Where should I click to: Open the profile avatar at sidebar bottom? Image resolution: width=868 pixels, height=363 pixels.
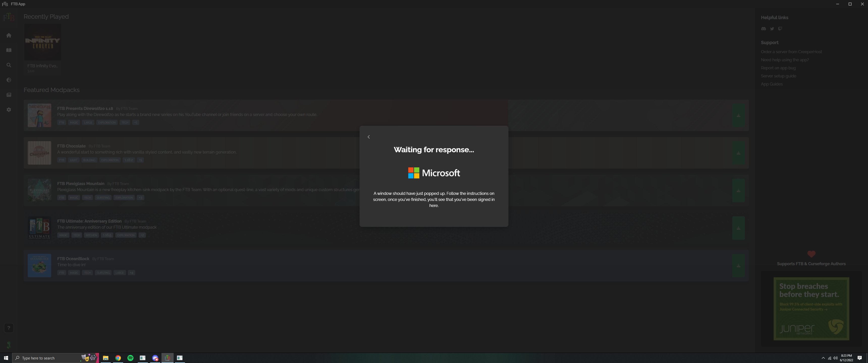click(x=9, y=345)
